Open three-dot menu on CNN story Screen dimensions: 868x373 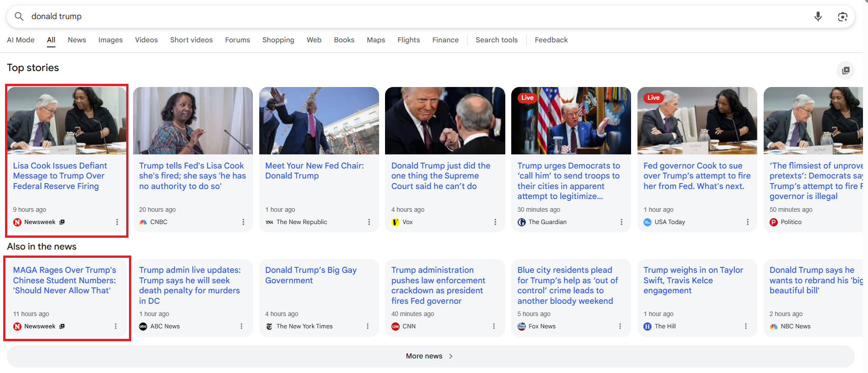click(x=494, y=326)
